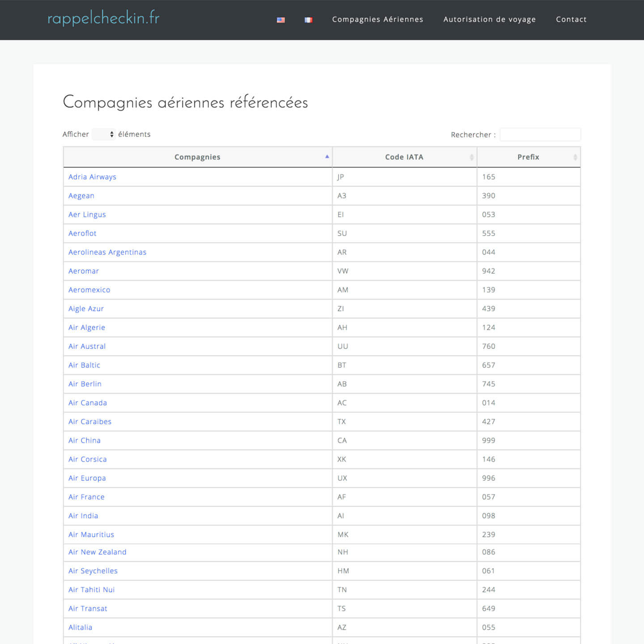Open the Afficher elements count dropdown
The height and width of the screenshot is (644, 644).
pos(103,134)
